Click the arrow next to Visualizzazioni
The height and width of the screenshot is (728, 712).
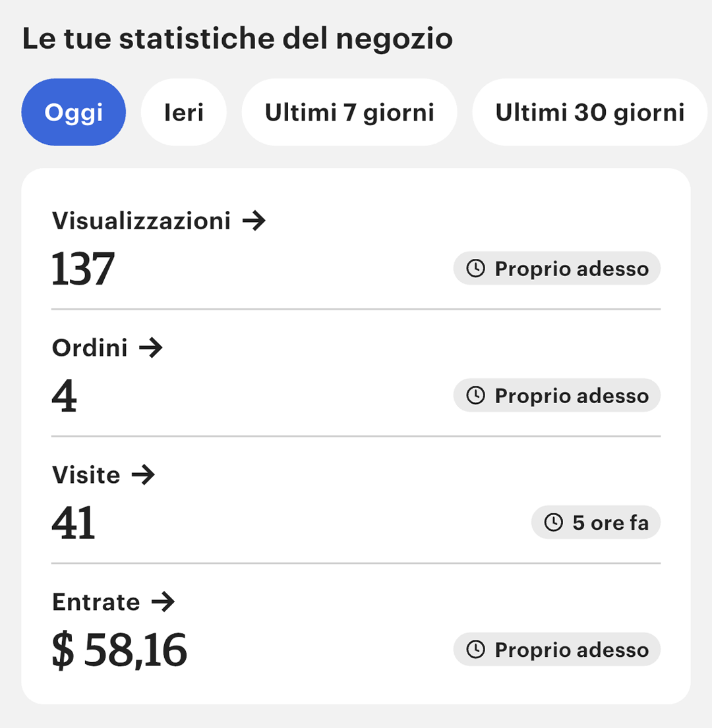(254, 221)
